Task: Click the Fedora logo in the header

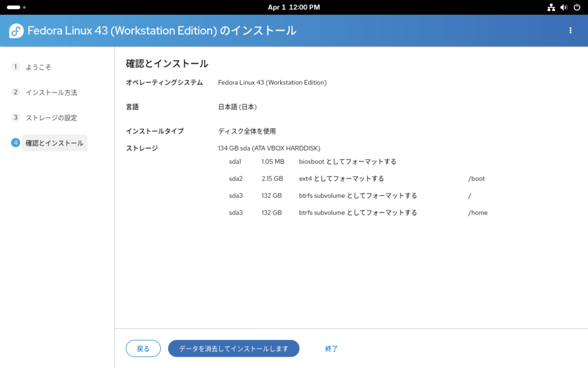Action: point(16,31)
